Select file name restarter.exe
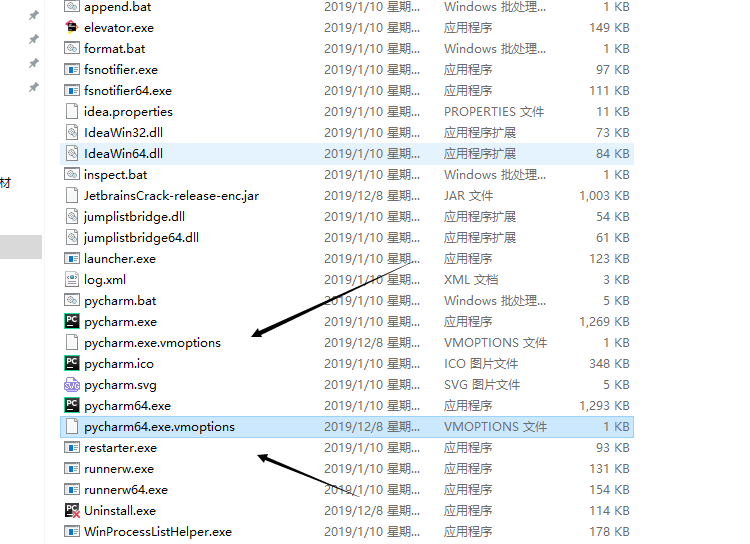This screenshot has height=544, width=750. coord(121,448)
